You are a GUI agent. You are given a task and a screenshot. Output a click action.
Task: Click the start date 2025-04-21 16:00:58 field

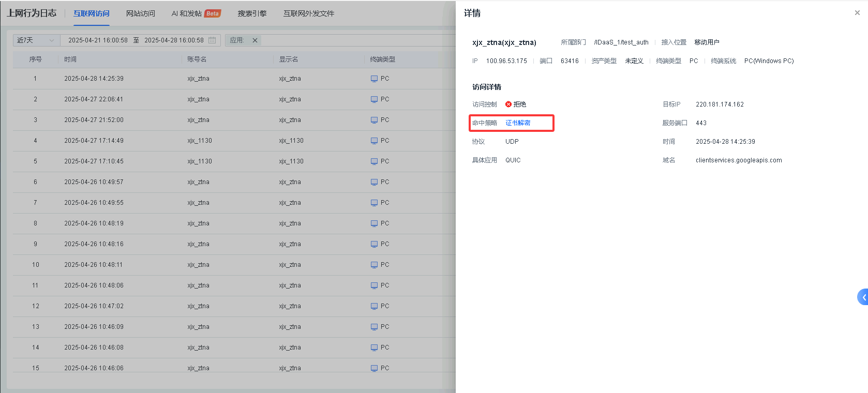pyautogui.click(x=98, y=40)
